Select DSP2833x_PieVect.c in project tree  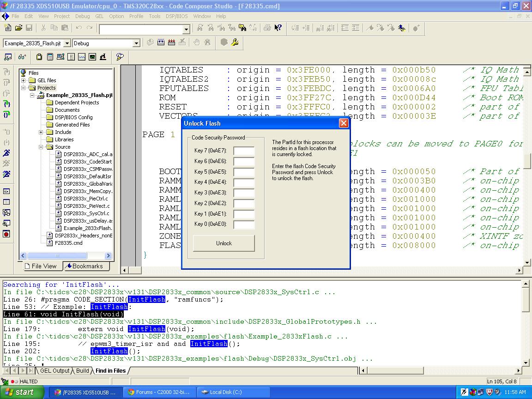tap(86, 206)
